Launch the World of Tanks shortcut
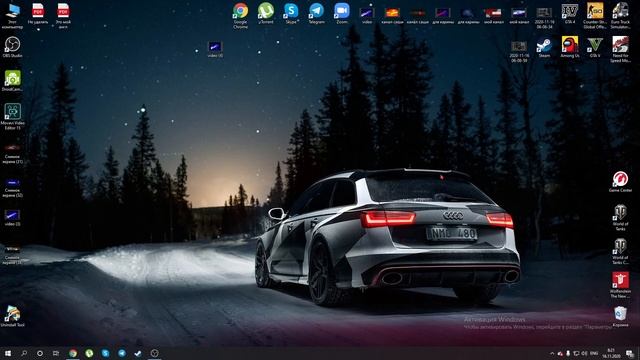Screen dimensions: 640x360 (620, 218)
